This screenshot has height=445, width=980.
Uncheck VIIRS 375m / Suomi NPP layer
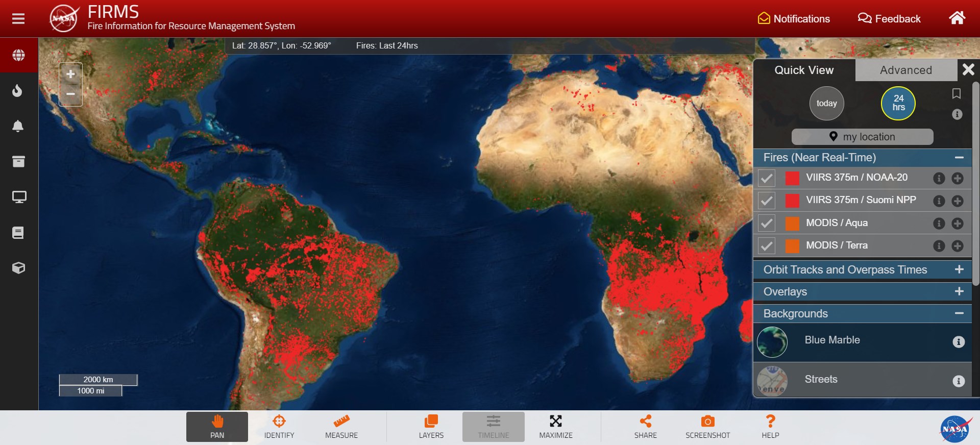point(767,201)
